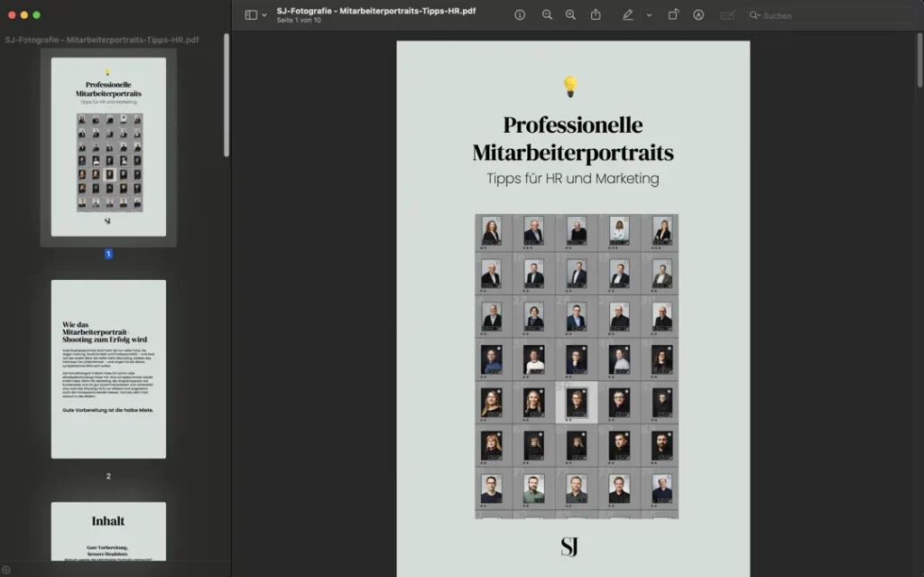Select page 1 thumbnail in sidebar

click(108, 147)
